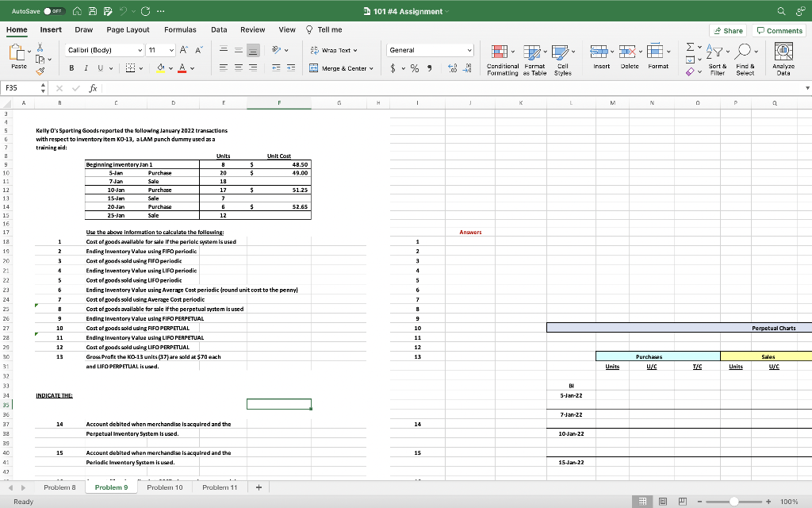Open the Data ribbon tab

point(219,30)
